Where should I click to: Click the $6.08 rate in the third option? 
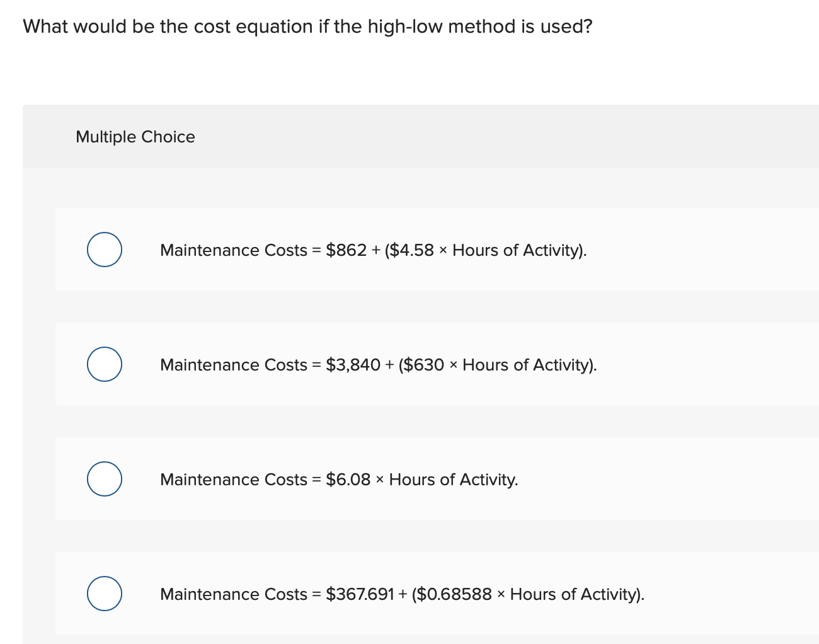(348, 480)
